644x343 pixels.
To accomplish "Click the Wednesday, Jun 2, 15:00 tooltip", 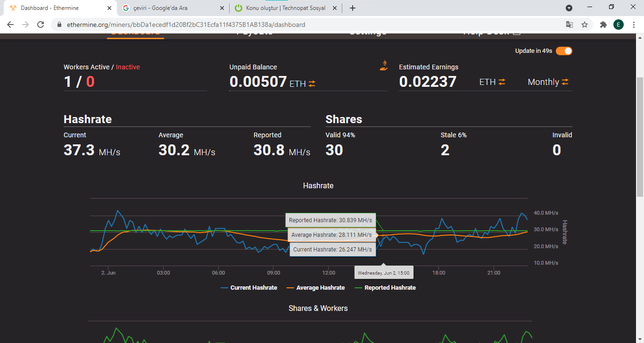I will click(383, 273).
